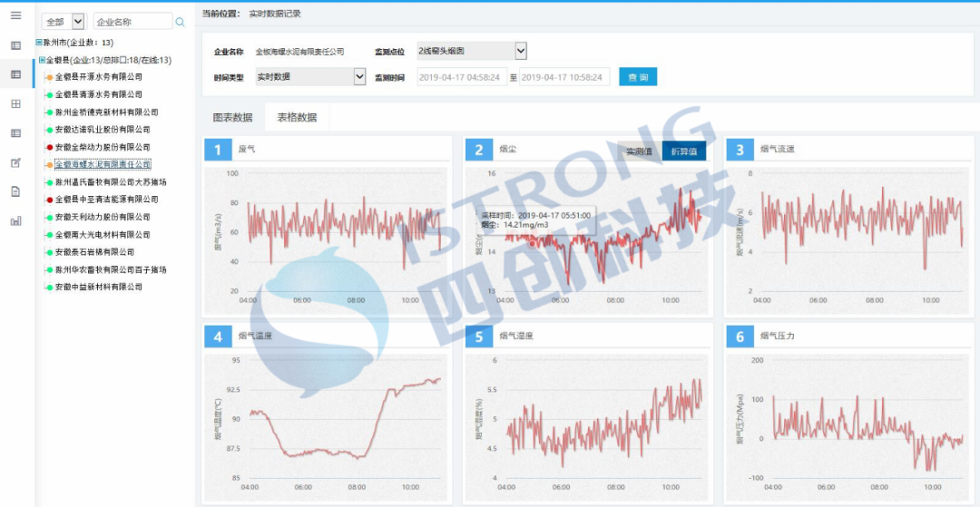Open the 全部 region filter dropdown
Screen dimensions: 980x507
[x=64, y=22]
